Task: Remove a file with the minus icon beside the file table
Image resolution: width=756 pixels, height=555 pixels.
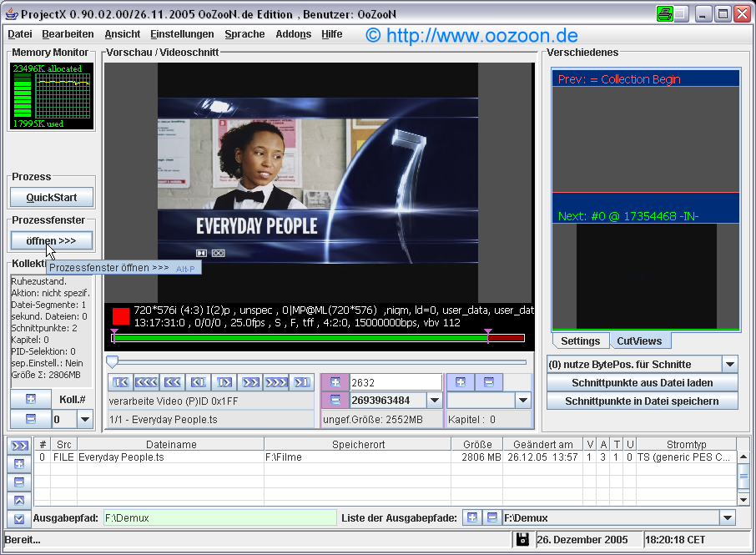Action: click(19, 482)
